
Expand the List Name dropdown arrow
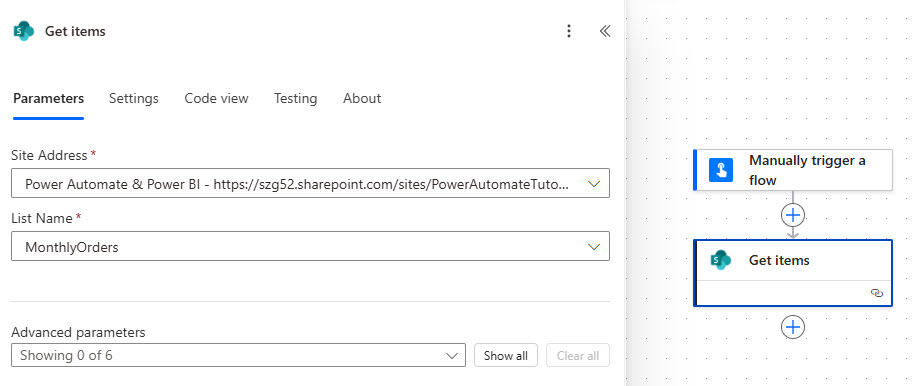tap(594, 247)
